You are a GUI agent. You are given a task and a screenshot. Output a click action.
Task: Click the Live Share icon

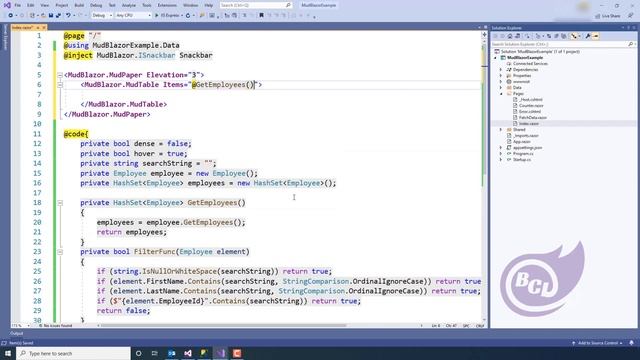[x=598, y=16]
